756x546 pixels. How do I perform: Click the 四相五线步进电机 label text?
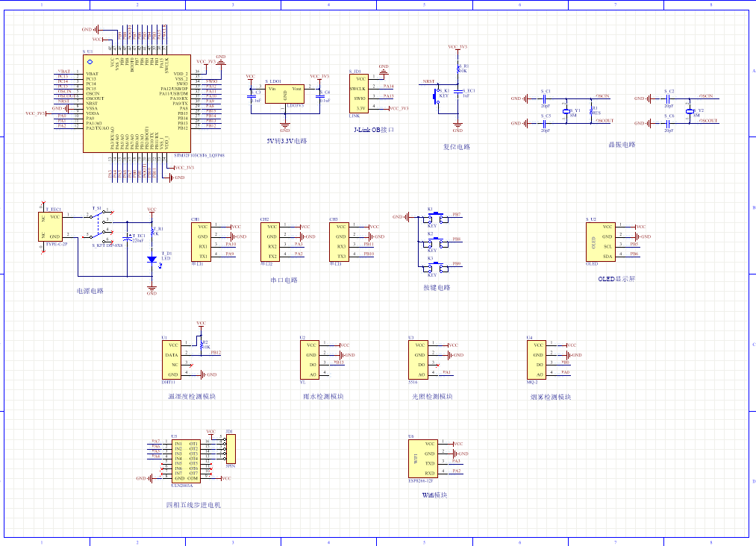[x=193, y=505]
